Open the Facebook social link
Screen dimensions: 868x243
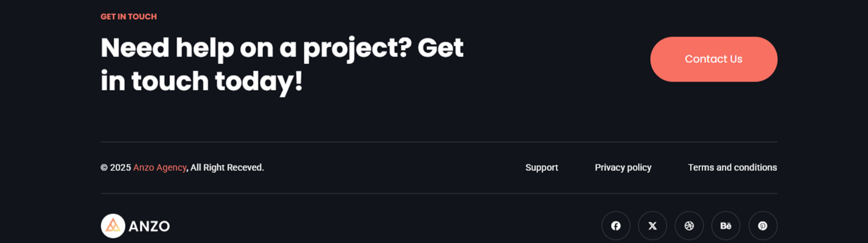[615, 226]
